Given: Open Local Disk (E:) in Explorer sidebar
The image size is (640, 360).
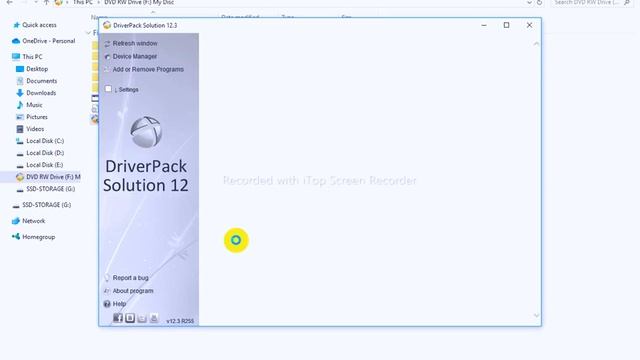Looking at the screenshot, I should coord(44,165).
